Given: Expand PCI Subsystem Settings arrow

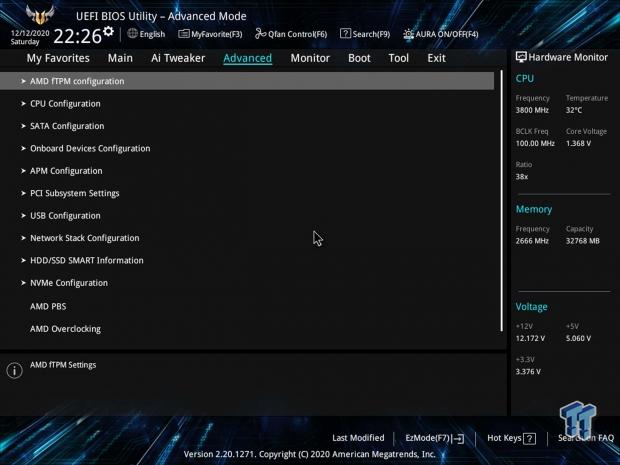Looking at the screenshot, I should click(x=23, y=193).
